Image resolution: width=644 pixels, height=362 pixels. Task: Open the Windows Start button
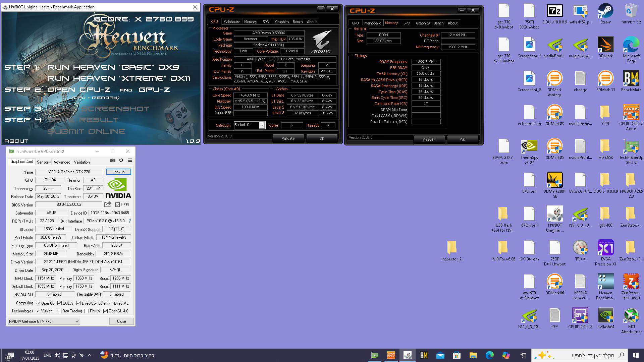click(x=636, y=355)
